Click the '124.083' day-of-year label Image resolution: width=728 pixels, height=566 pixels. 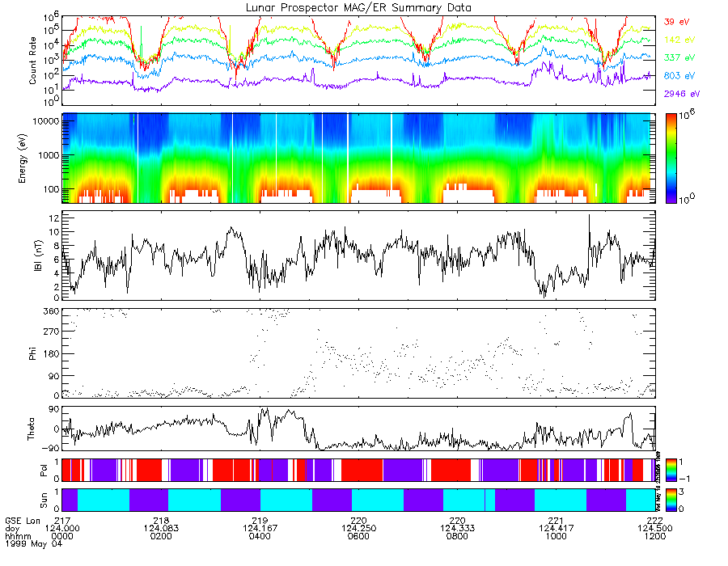161,529
